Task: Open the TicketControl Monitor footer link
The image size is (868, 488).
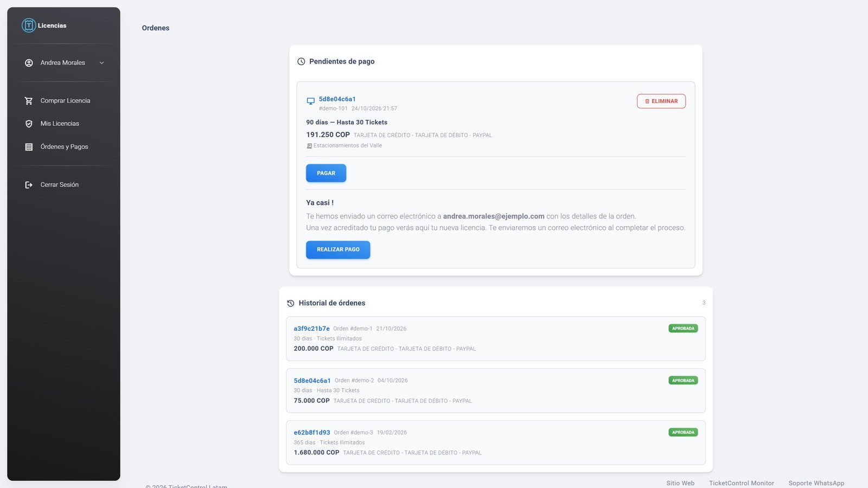Action: pyautogui.click(x=741, y=483)
